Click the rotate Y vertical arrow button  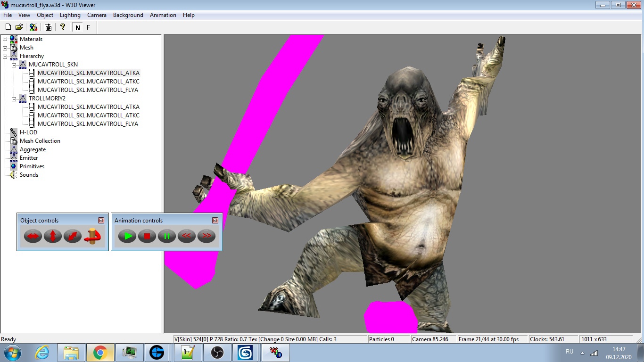53,236
